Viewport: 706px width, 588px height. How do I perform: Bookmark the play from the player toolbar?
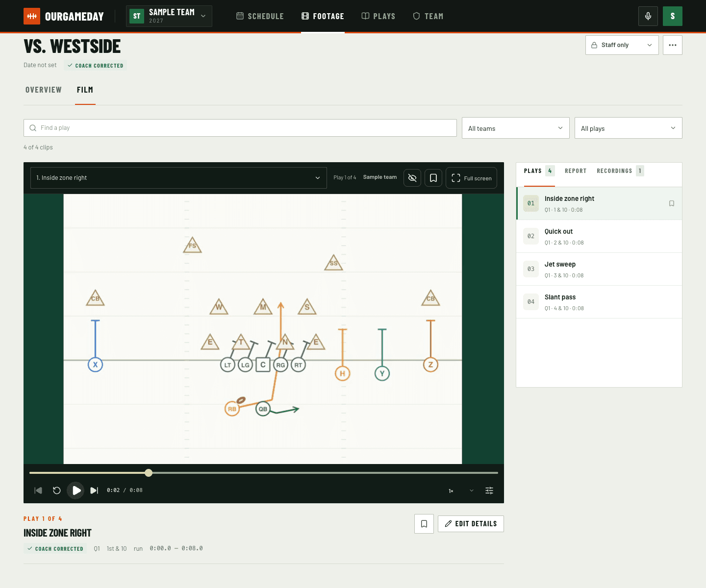tap(433, 178)
